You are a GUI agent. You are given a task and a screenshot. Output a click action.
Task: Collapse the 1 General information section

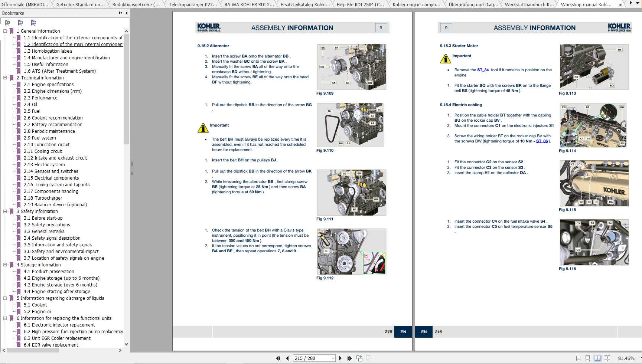click(5, 31)
